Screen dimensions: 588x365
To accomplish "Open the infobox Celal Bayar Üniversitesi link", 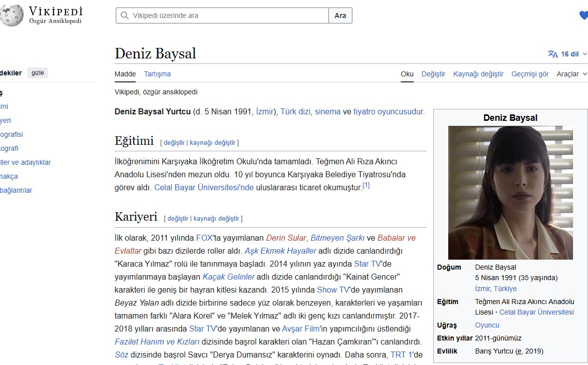I will point(536,312).
